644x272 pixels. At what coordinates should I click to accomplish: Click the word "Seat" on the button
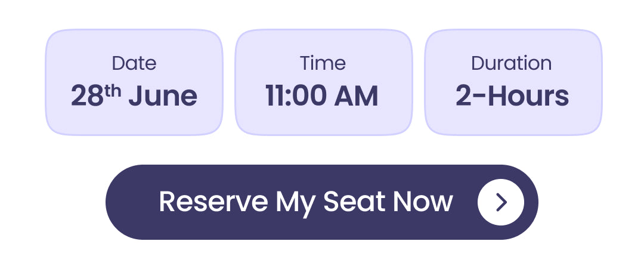point(354,202)
